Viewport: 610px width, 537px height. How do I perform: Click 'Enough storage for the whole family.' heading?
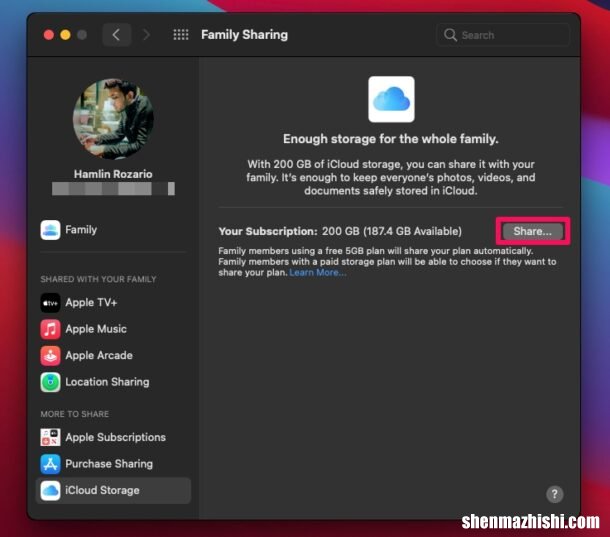[x=391, y=139]
